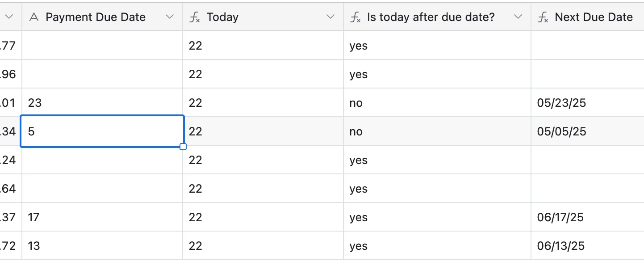Open the Payment Due Date column dropdown arrow
This screenshot has width=644, height=270.
coord(170,17)
